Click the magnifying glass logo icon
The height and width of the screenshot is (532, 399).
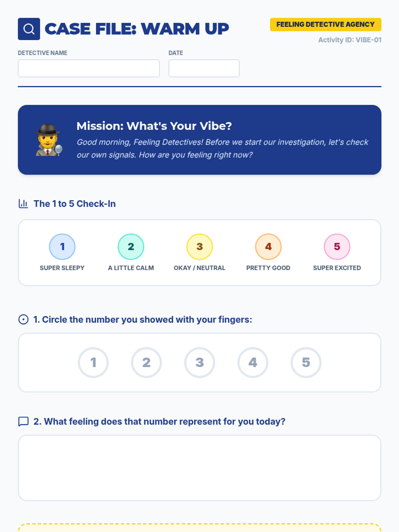29,29
